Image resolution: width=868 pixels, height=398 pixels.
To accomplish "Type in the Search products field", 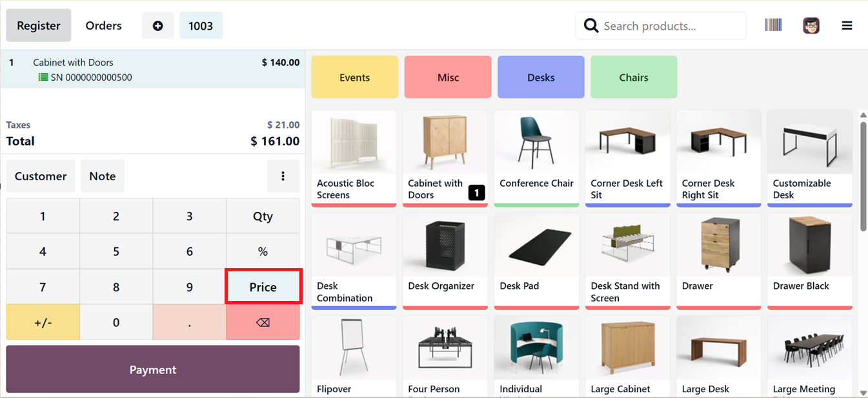I will click(x=671, y=26).
